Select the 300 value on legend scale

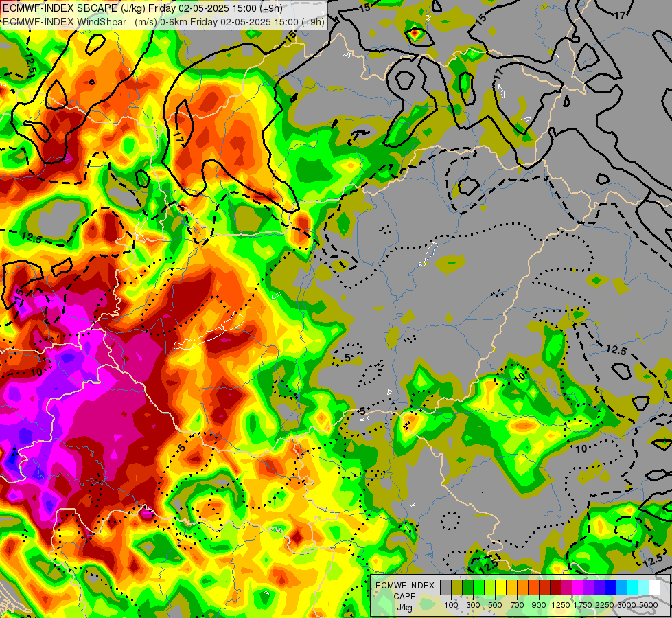point(473,605)
